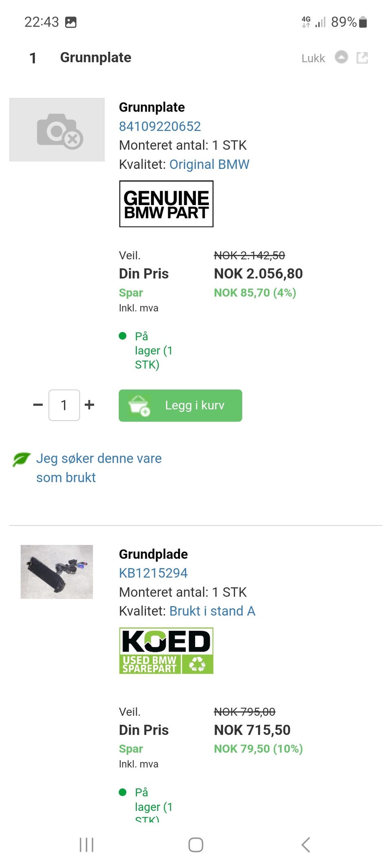The height and width of the screenshot is (868, 391).
Task: Increase quantity with the plus button
Action: point(90,405)
